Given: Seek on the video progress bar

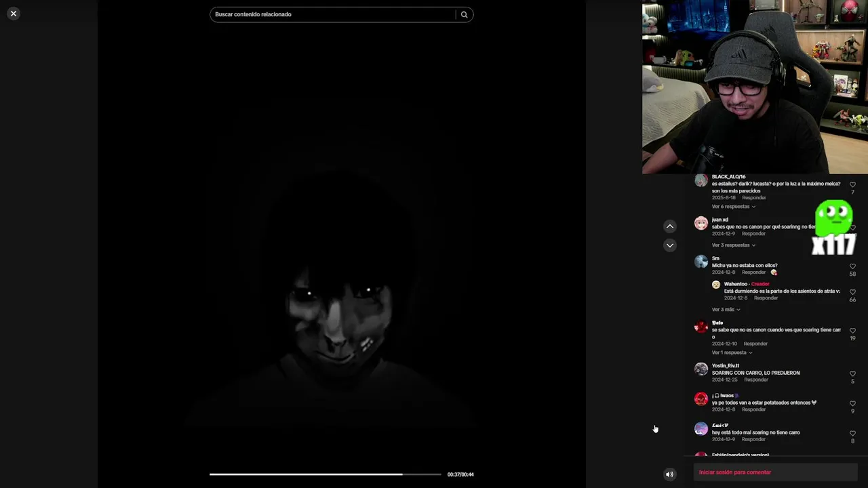Looking at the screenshot, I should [325, 474].
